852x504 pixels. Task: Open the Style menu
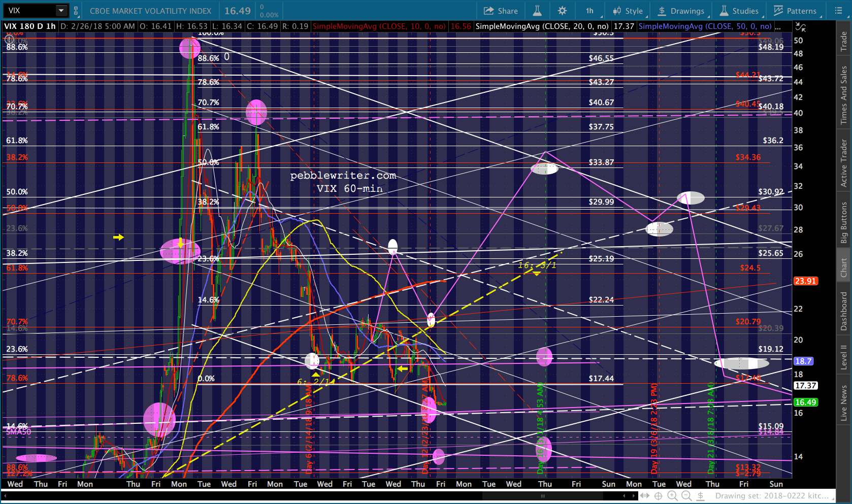click(x=628, y=11)
